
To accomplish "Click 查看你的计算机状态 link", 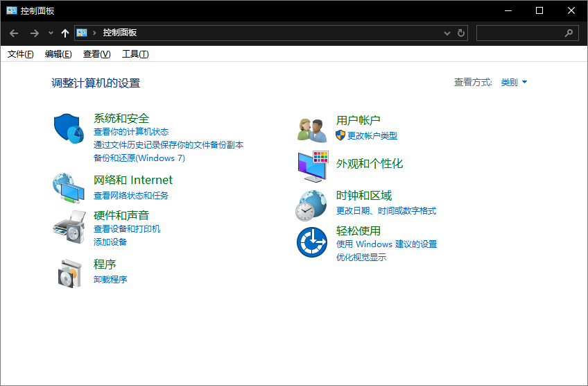I will point(131,132).
